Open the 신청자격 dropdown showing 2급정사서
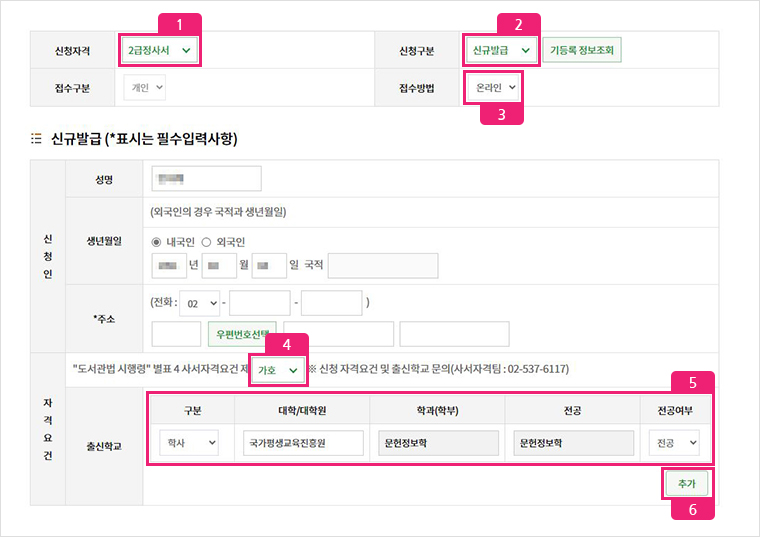Image resolution: width=760 pixels, height=537 pixels. coord(159,50)
